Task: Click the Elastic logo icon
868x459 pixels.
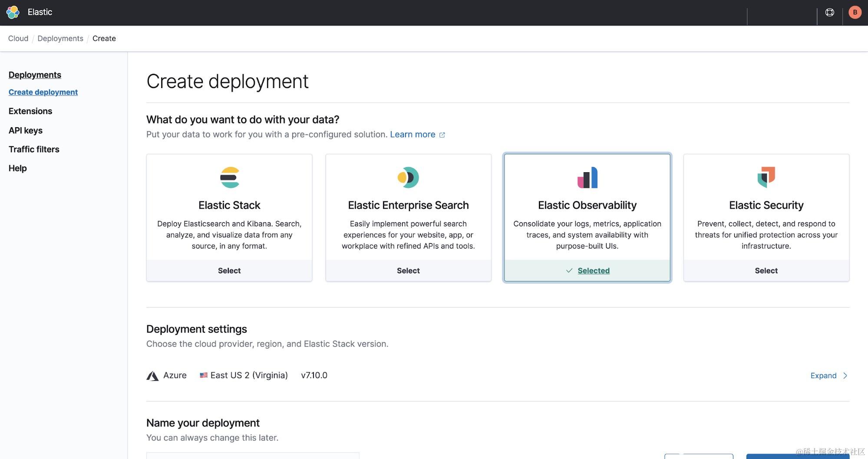Action: pos(13,12)
